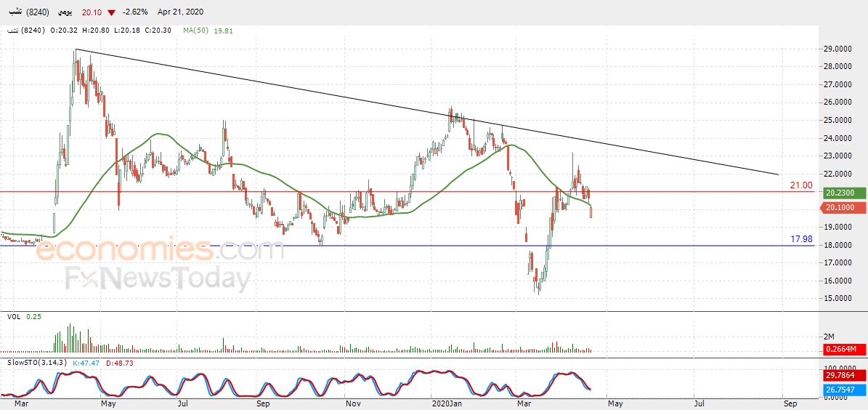Image resolution: width=868 pixels, height=410 pixels.
Task: Click the high value H:20.80
Action: tap(94, 31)
